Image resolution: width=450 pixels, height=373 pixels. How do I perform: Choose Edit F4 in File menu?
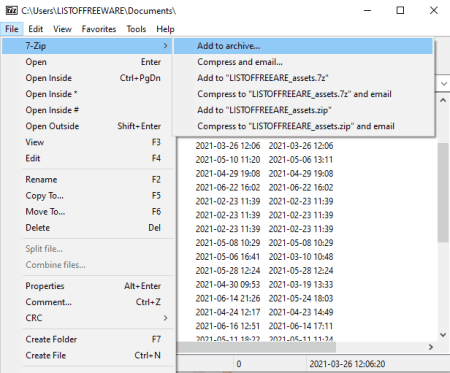[x=87, y=158]
